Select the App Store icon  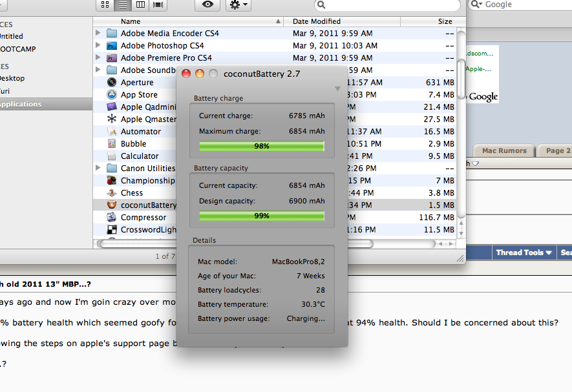pyautogui.click(x=112, y=94)
